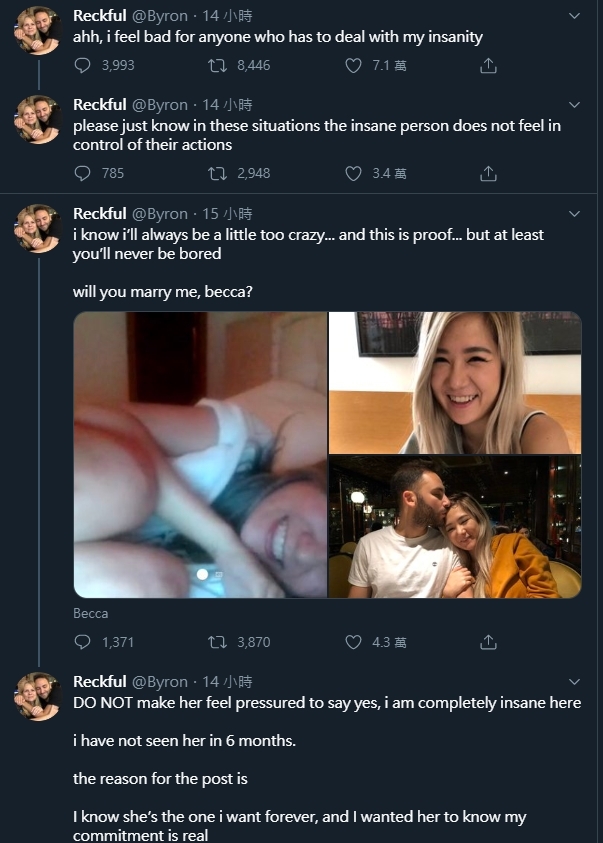Share the 'insane person' tweet
The image size is (603, 843).
pyautogui.click(x=488, y=173)
